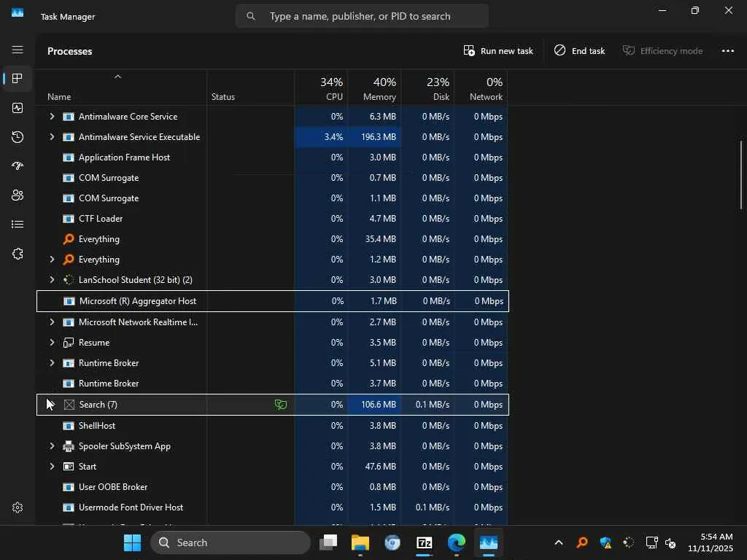Click the Spooler SubSystem App printer icon
The image size is (747, 560).
point(69,446)
